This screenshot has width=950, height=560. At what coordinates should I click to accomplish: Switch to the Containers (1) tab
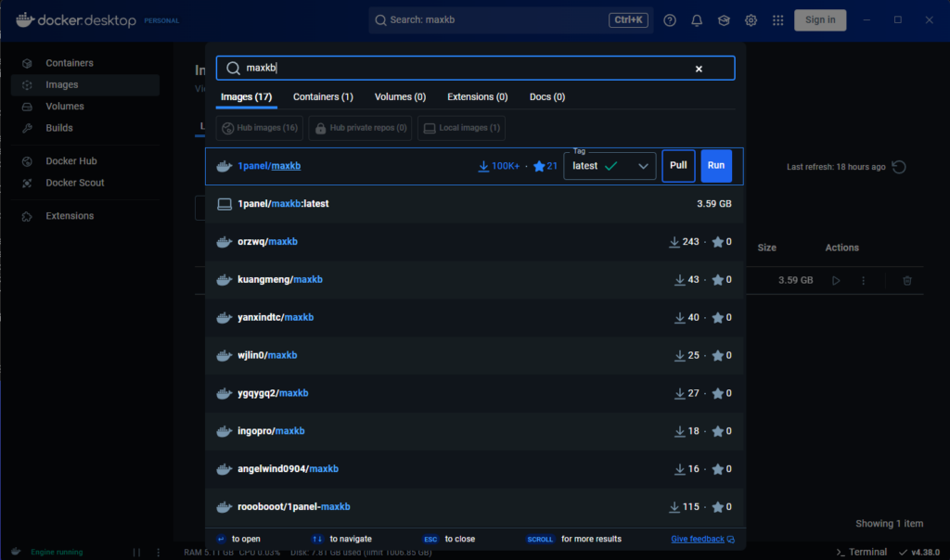pyautogui.click(x=323, y=96)
